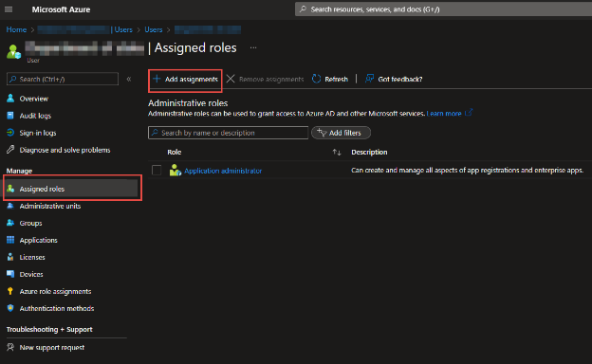Click Add assignments button
This screenshot has height=364, width=592.
[185, 80]
